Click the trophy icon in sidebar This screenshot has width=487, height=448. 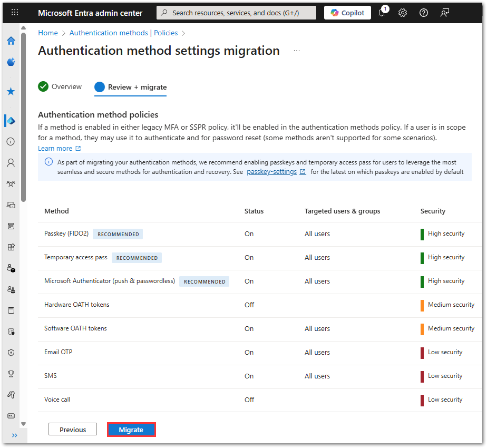pos(11,374)
